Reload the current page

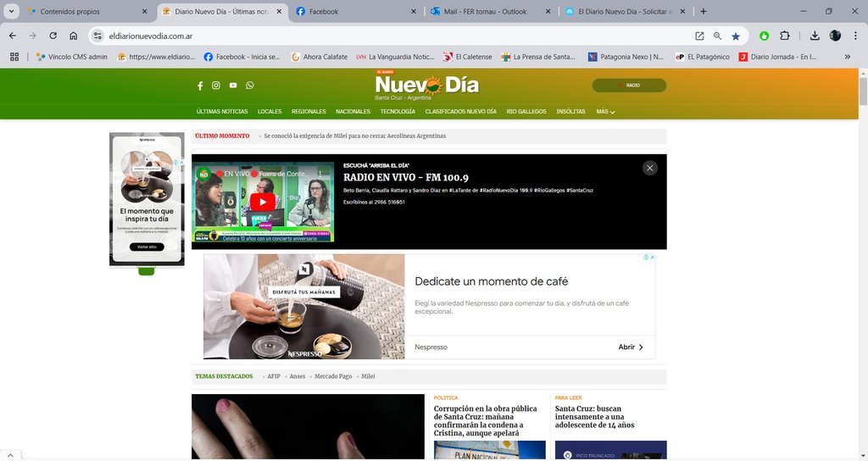(x=53, y=36)
